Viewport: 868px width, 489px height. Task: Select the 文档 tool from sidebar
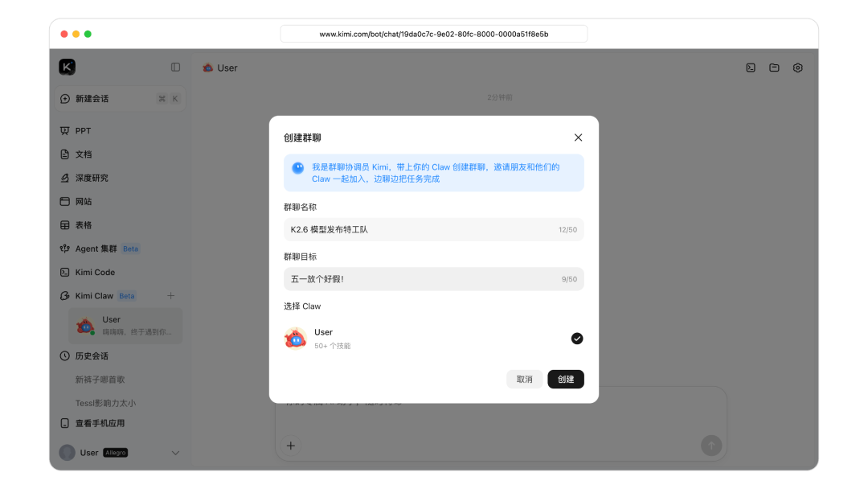(83, 154)
